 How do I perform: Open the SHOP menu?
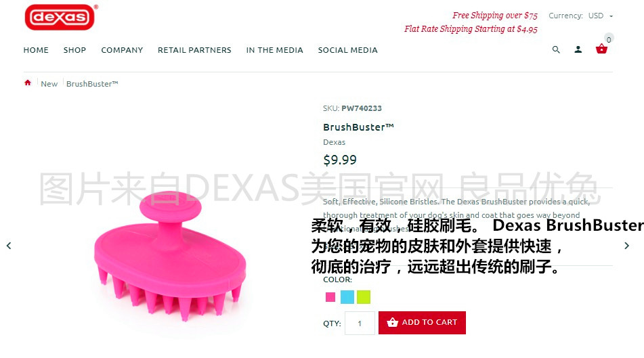tap(74, 50)
